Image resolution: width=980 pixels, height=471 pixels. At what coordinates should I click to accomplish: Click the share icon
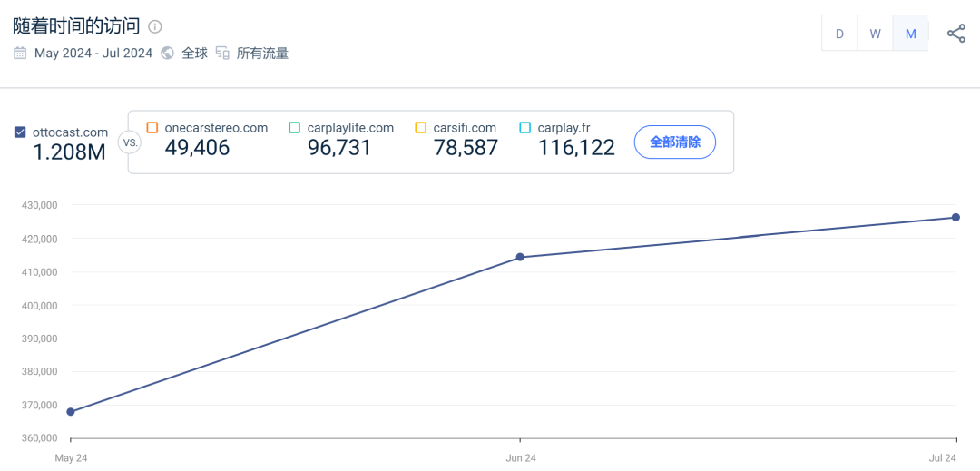coord(955,34)
